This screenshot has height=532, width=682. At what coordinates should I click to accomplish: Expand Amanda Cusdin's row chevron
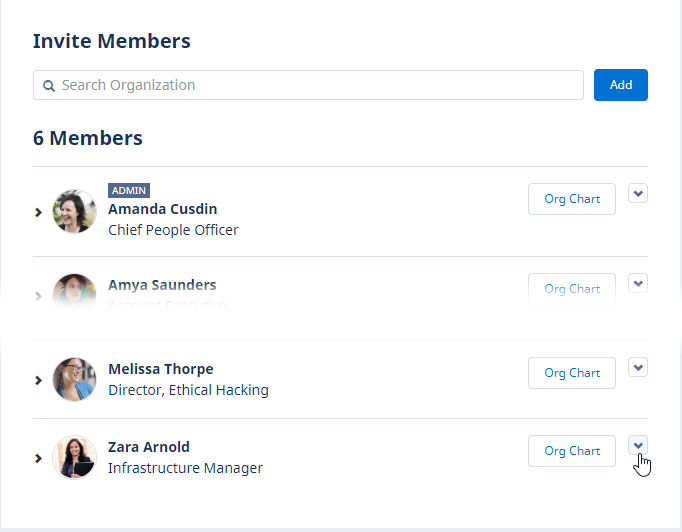pyautogui.click(x=39, y=212)
